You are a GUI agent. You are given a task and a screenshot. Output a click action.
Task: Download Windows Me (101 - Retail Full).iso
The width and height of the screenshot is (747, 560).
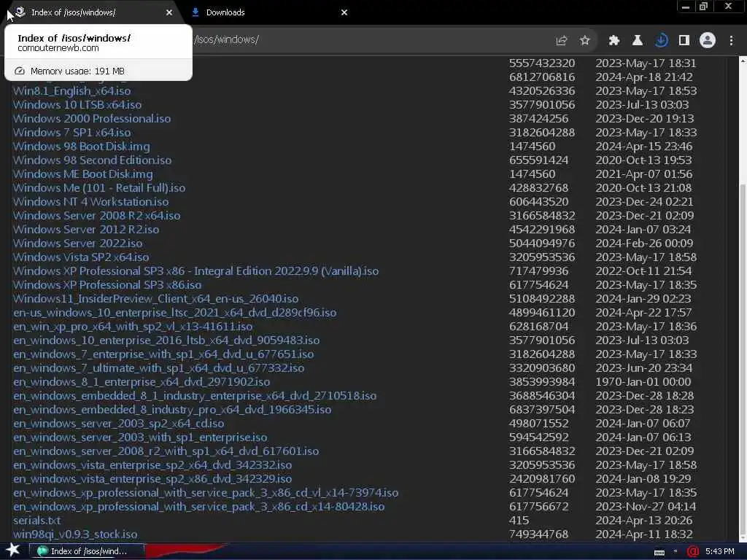[99, 187]
